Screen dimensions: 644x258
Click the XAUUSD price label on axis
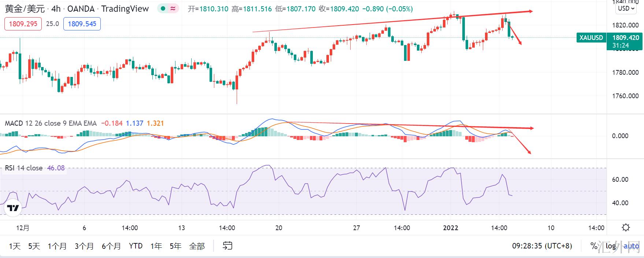coord(591,38)
